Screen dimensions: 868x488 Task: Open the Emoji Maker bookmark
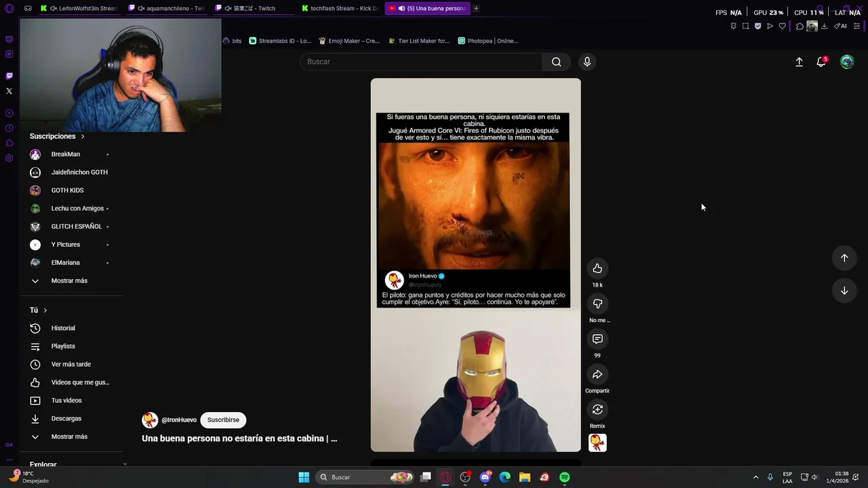click(x=349, y=41)
